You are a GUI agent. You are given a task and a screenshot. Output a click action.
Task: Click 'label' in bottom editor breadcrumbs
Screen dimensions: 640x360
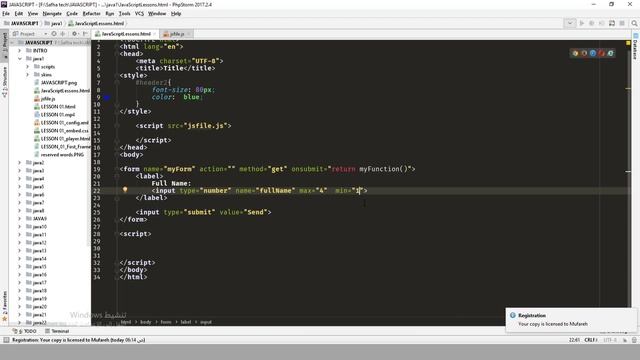point(186,322)
